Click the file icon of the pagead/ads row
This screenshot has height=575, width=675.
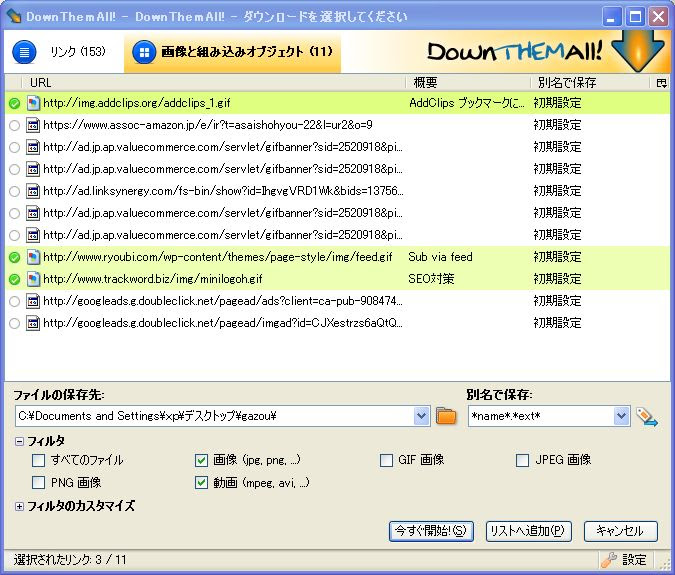33,301
